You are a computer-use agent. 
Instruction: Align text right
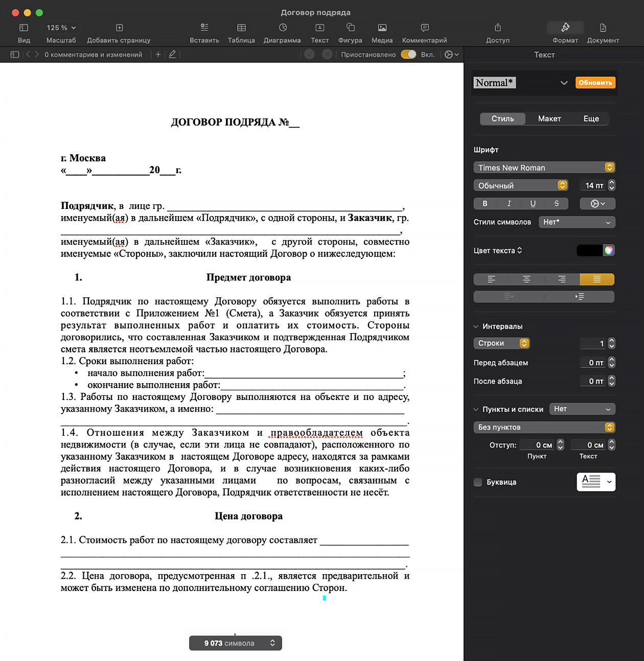pyautogui.click(x=562, y=279)
